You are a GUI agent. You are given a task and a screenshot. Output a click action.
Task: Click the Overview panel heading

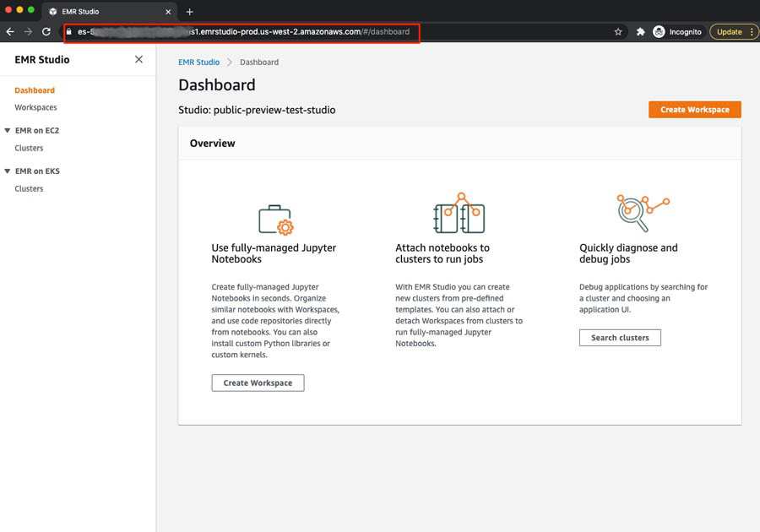(x=212, y=144)
